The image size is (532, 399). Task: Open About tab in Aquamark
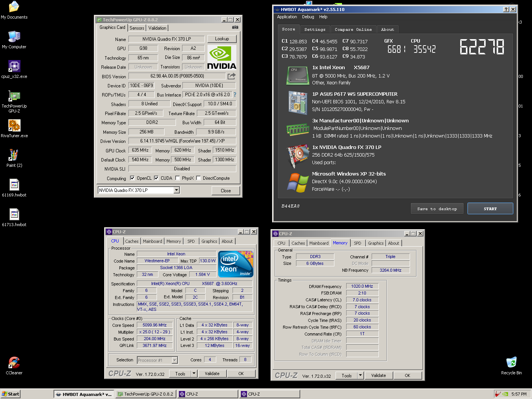pyautogui.click(x=388, y=29)
